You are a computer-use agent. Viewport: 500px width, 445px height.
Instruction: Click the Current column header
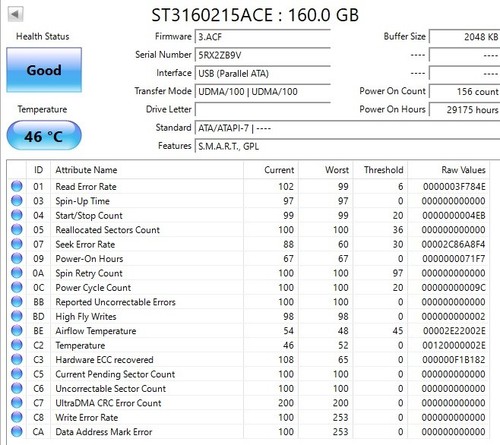point(271,170)
